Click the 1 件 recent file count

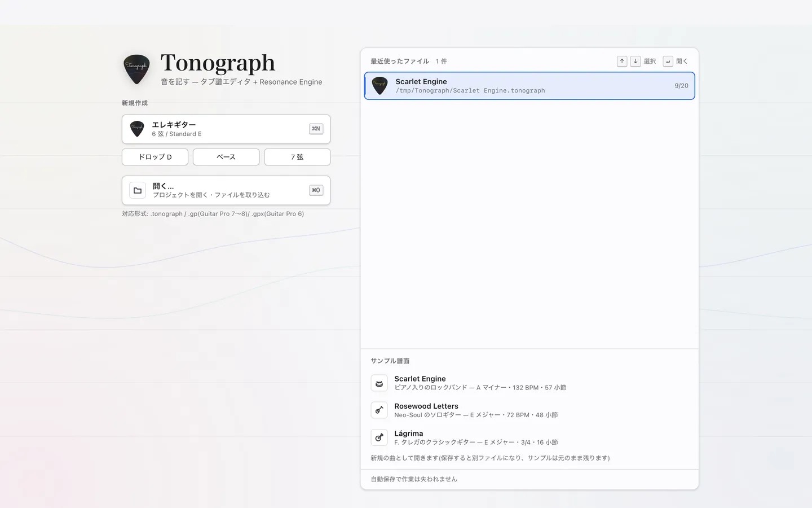click(x=441, y=61)
